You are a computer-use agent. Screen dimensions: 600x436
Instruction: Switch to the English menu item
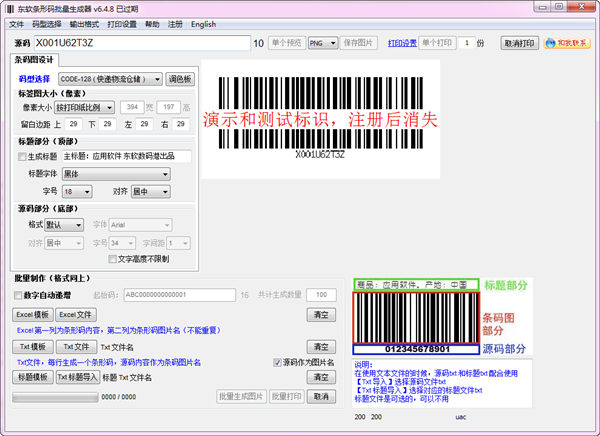[203, 24]
